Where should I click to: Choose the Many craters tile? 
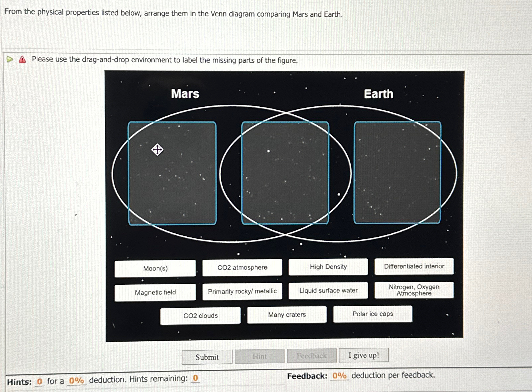click(287, 314)
